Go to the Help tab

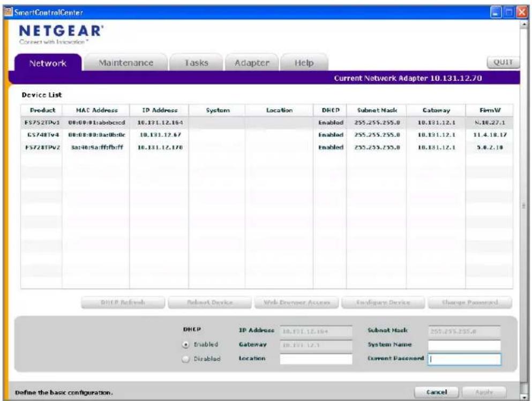pyautogui.click(x=304, y=63)
